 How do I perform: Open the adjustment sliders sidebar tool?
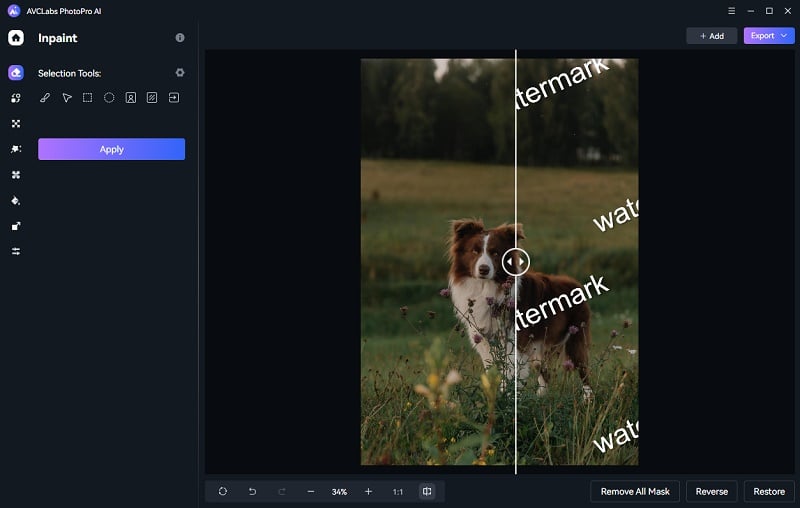pyautogui.click(x=16, y=251)
